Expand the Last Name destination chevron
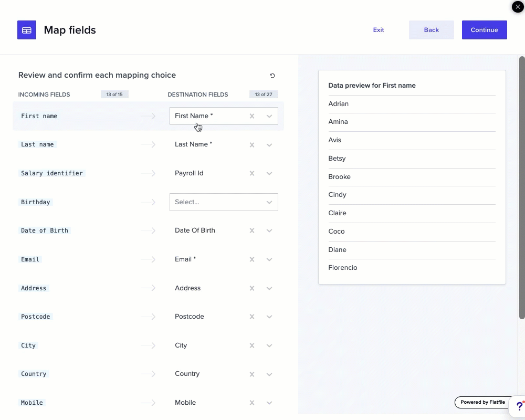The height and width of the screenshot is (420, 525). 269,145
